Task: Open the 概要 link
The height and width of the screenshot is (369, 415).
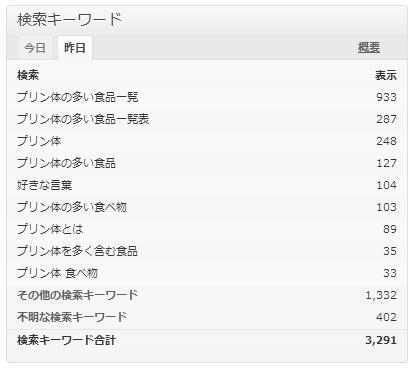Action: tap(369, 48)
